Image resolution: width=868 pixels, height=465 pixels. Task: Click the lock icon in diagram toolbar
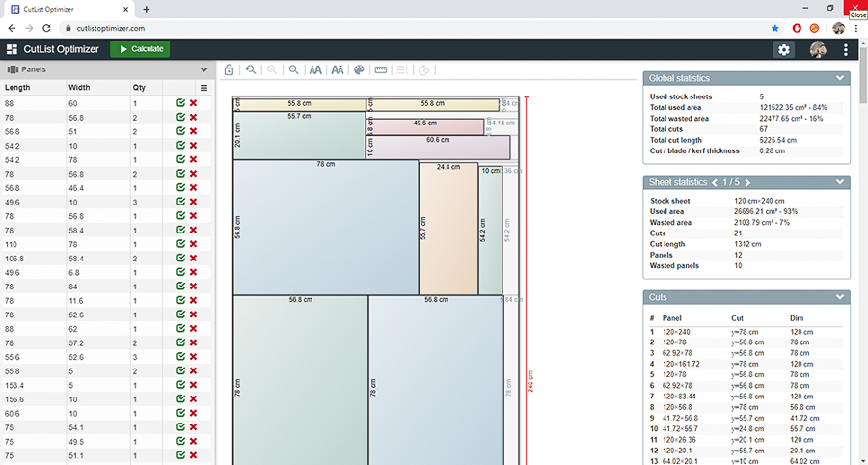click(x=229, y=69)
